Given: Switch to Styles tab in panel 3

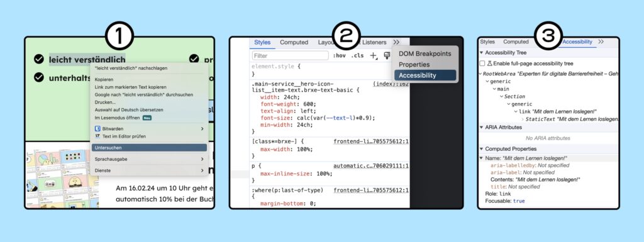Looking at the screenshot, I should click(487, 42).
